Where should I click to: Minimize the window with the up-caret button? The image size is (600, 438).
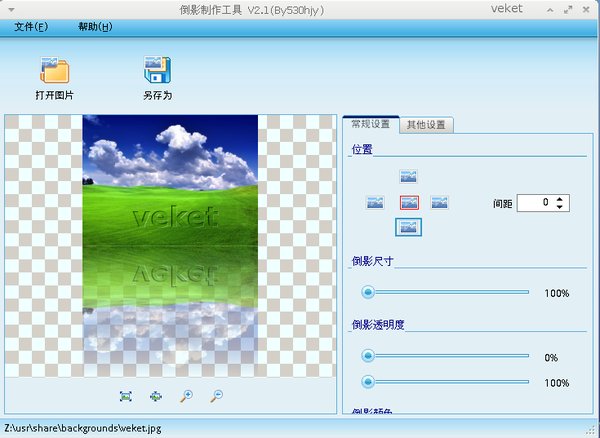[550, 10]
